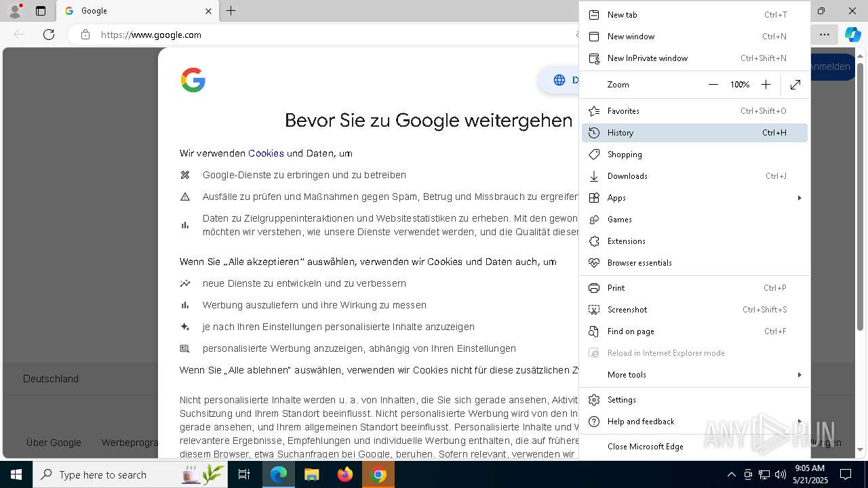Click the Browser essentials heart icon
The height and width of the screenshot is (488, 868).
594,263
